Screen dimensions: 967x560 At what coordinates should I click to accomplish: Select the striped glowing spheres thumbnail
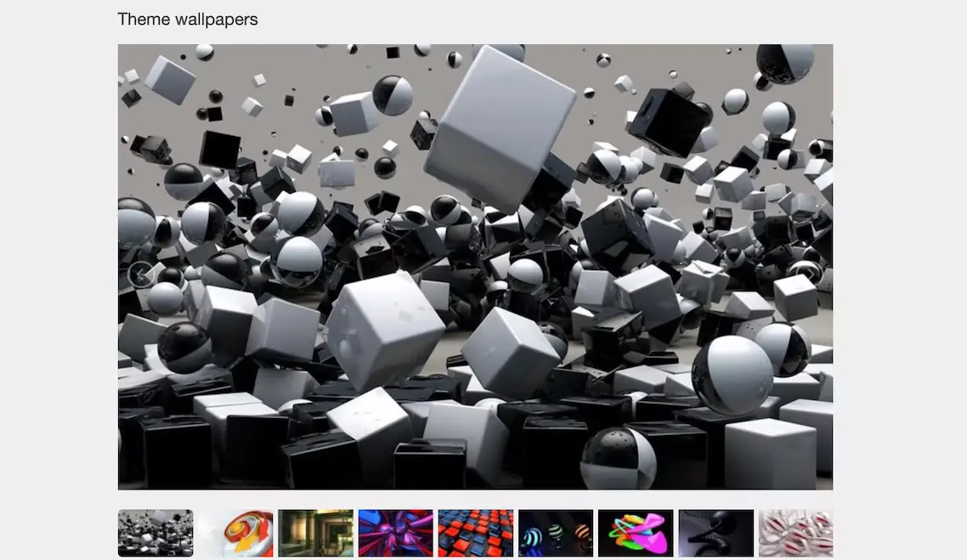[x=556, y=533]
